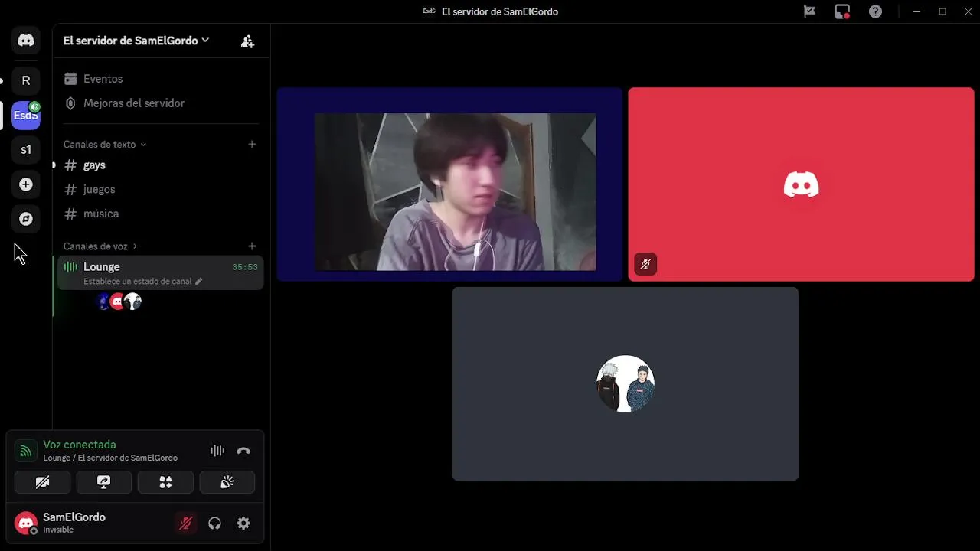Focus the gray anime avatar tile
This screenshot has height=551, width=980.
point(626,384)
